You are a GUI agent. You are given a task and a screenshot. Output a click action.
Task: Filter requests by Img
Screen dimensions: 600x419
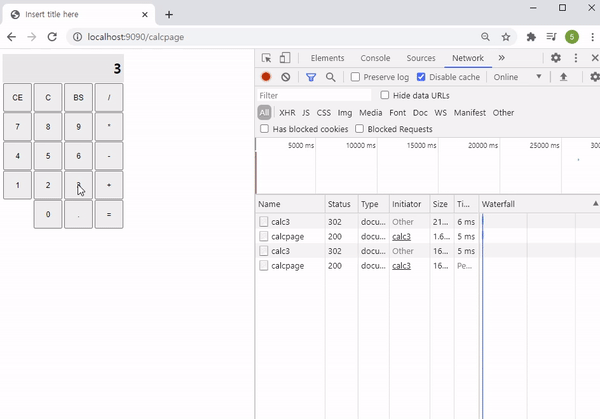point(344,112)
